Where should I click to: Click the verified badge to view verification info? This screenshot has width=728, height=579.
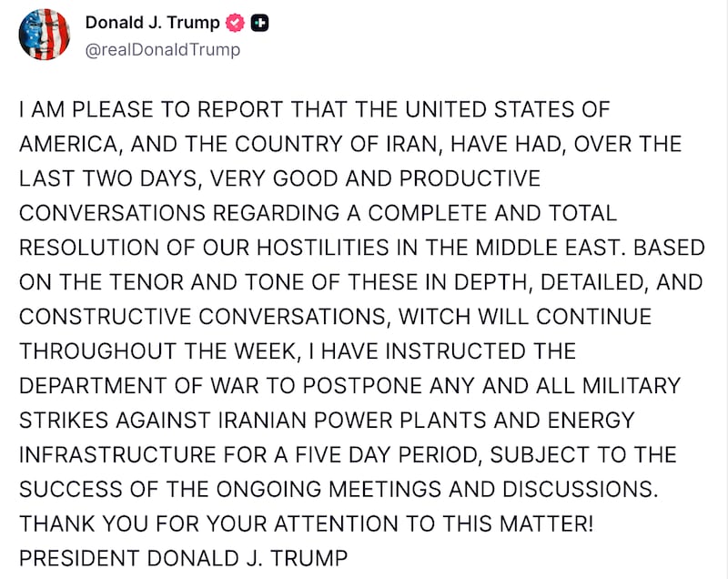tap(234, 23)
